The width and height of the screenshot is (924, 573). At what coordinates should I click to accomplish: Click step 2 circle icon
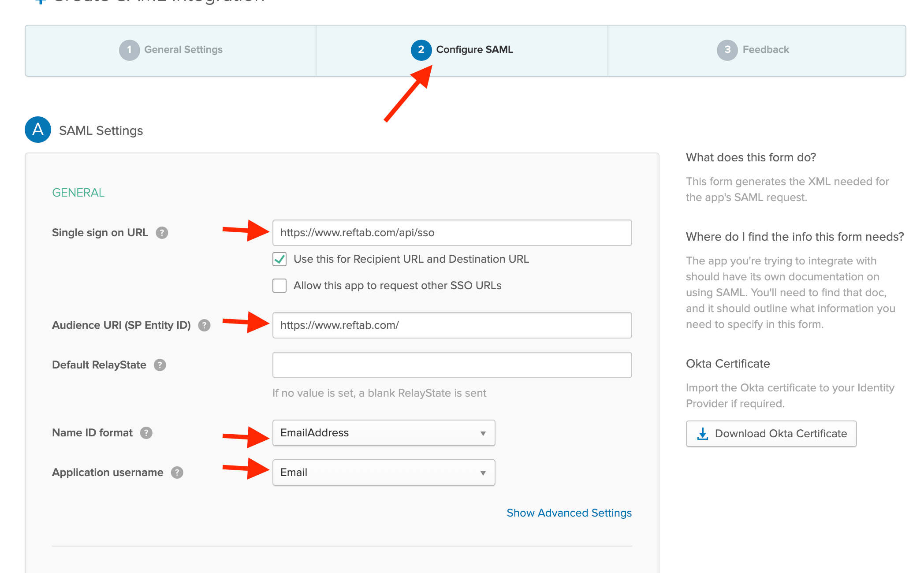pos(421,50)
